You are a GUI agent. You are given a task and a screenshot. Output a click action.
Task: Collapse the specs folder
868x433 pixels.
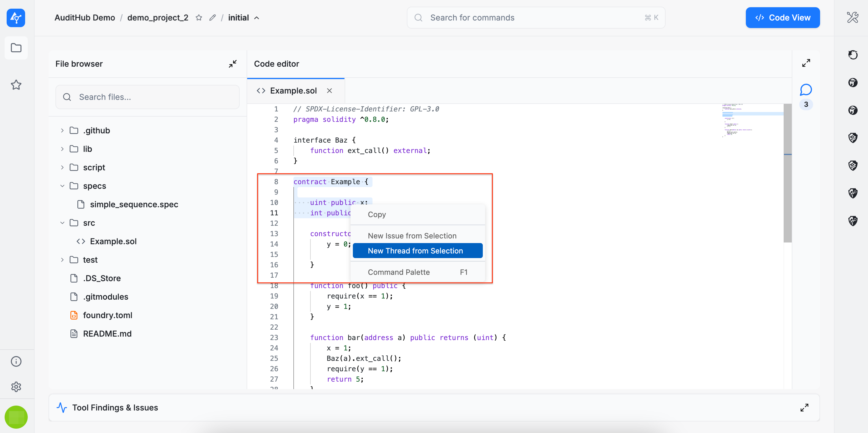pyautogui.click(x=62, y=186)
